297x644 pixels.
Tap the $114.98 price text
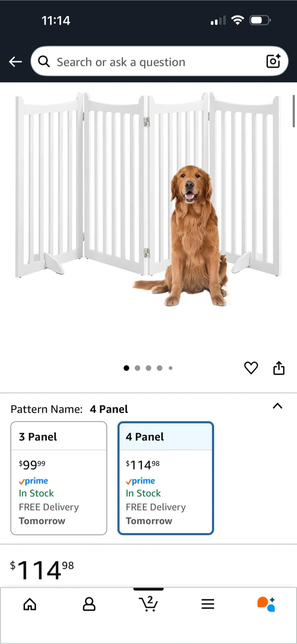click(42, 570)
